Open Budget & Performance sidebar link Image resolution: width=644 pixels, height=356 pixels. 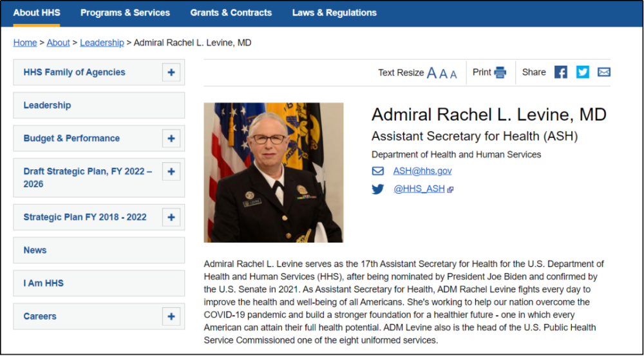tap(71, 138)
